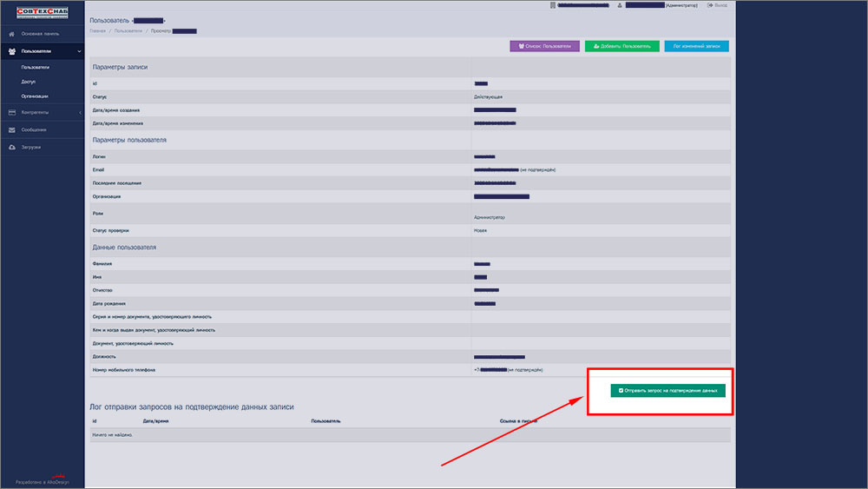Viewport: 868px width, 489px height.
Task: Open Лог изменений записи button
Action: click(696, 46)
